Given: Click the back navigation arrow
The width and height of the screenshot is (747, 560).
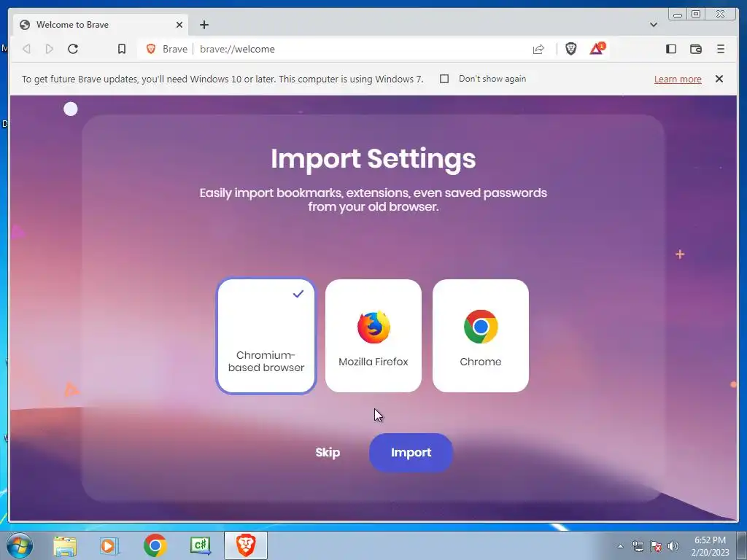Looking at the screenshot, I should point(27,49).
